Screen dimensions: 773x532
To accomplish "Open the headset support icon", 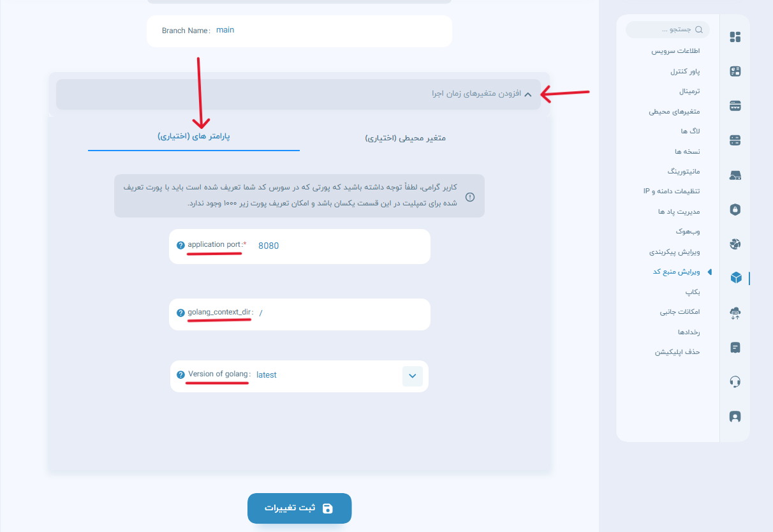I will [x=735, y=381].
